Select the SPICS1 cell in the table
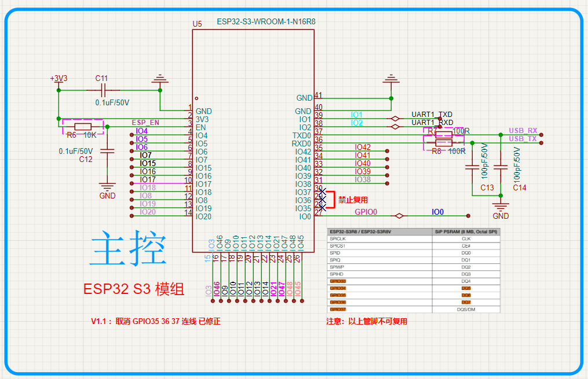Screen dimensions: 588x379 coord(379,246)
